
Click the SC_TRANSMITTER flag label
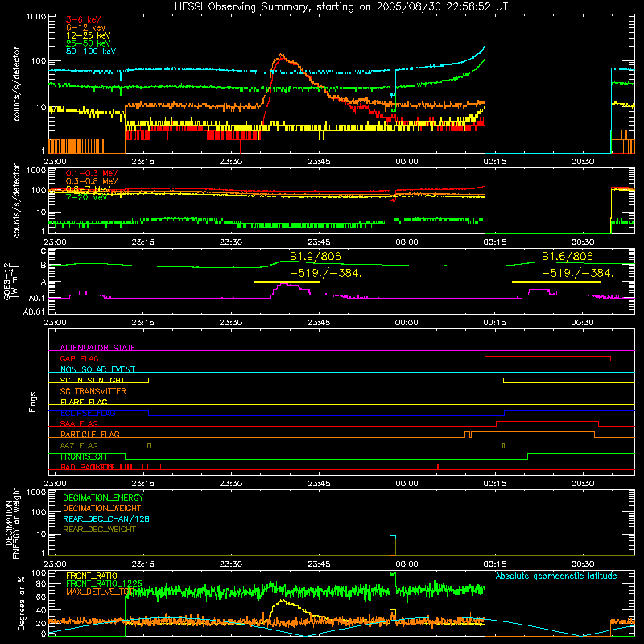coord(93,390)
